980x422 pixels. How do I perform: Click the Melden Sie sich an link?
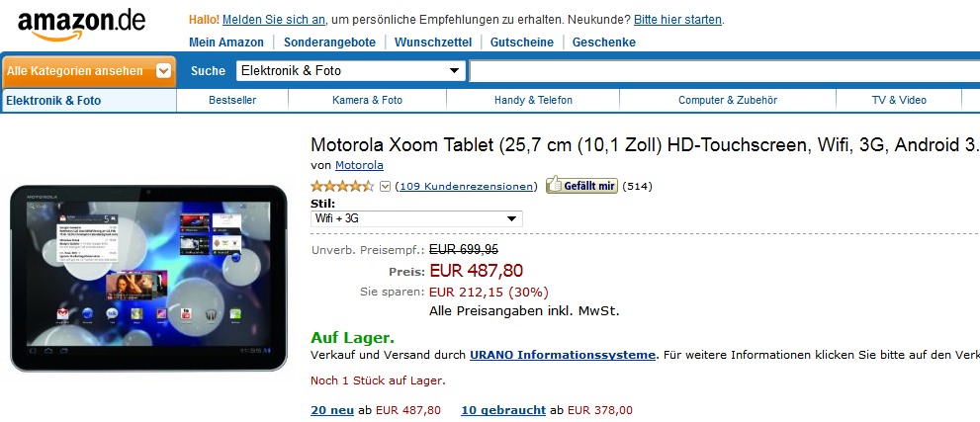288,19
